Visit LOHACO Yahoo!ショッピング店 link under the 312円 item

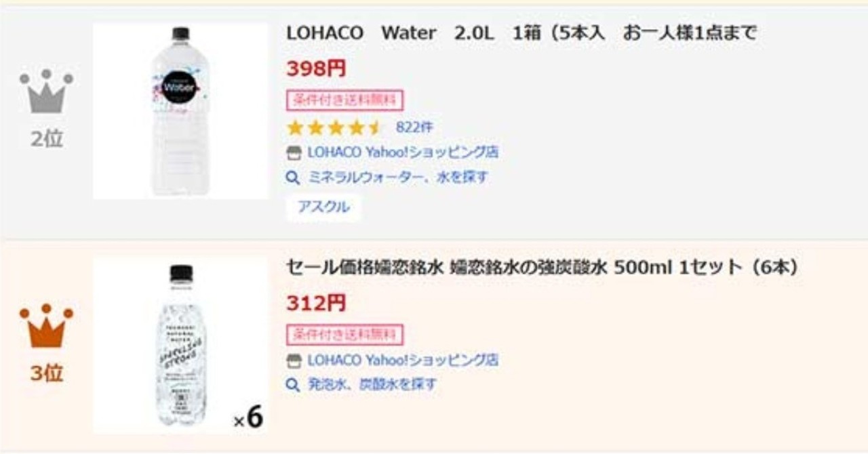point(403,360)
